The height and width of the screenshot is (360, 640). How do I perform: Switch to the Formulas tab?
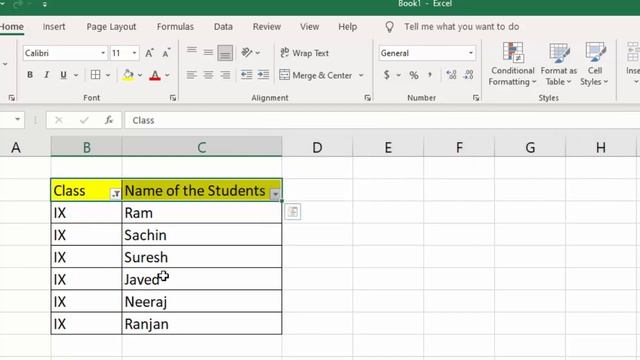pos(175,27)
